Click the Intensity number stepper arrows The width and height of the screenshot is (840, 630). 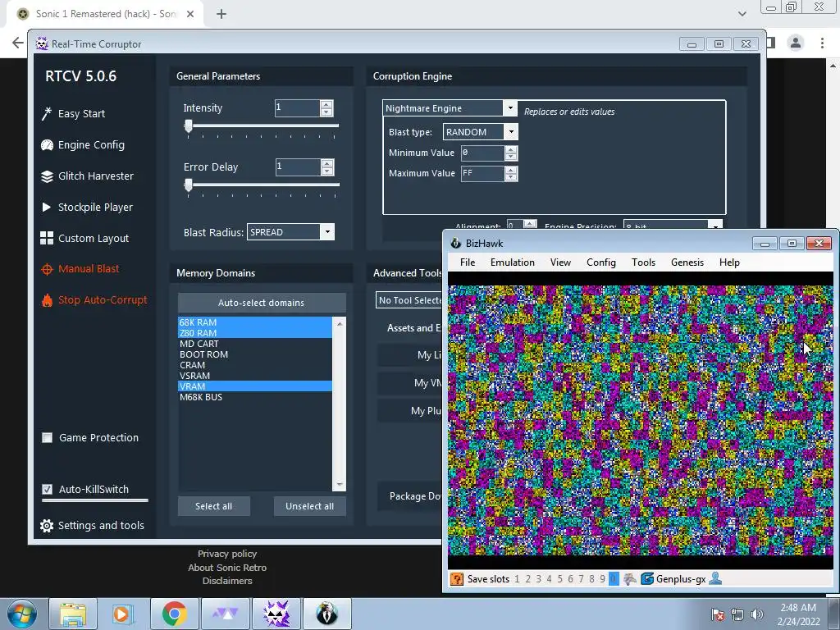tap(326, 108)
